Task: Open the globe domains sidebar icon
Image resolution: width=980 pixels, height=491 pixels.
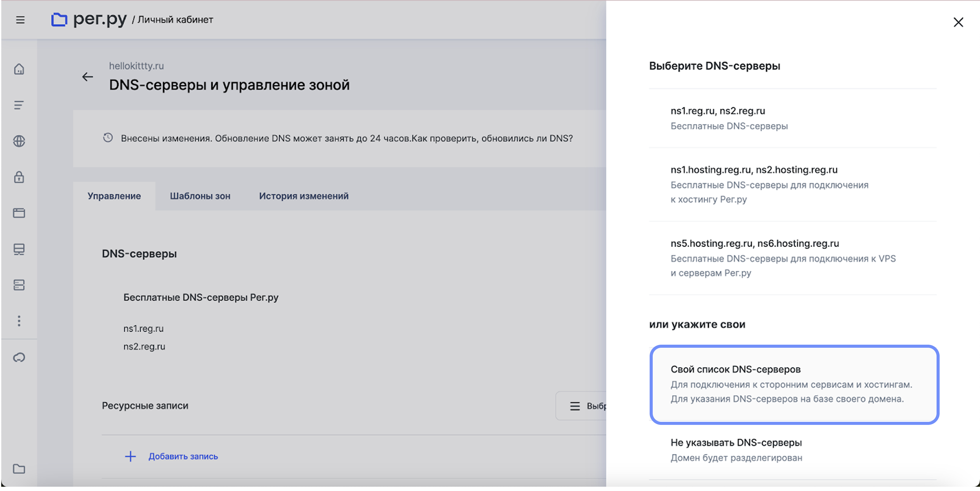Action: 19,141
